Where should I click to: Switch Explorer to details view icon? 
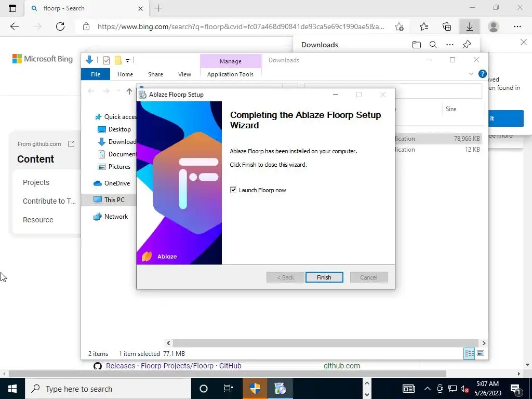pyautogui.click(x=469, y=353)
